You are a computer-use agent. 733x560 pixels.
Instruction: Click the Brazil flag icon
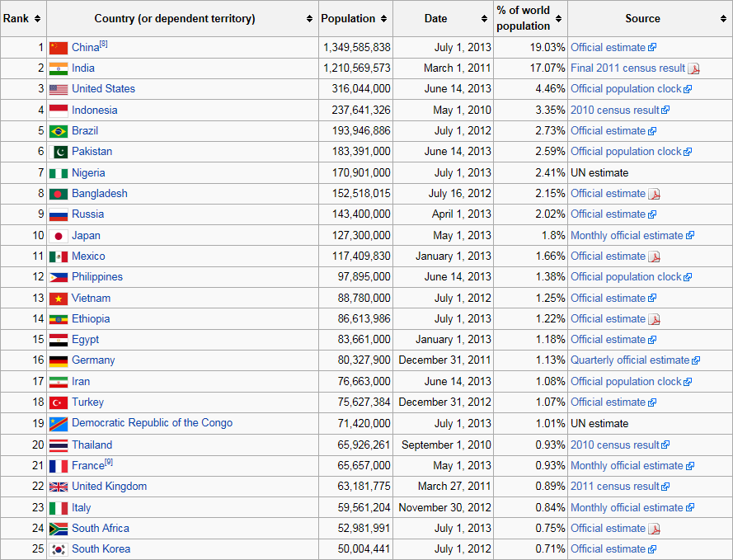click(58, 131)
